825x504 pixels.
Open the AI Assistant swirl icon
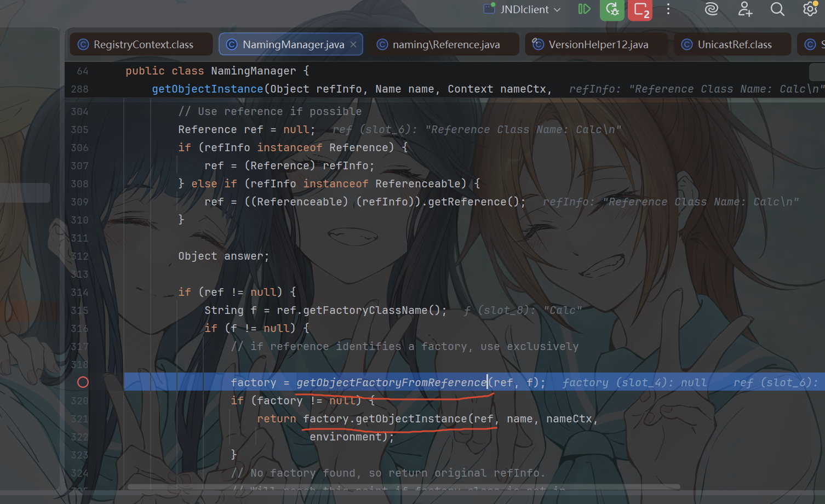coord(711,9)
